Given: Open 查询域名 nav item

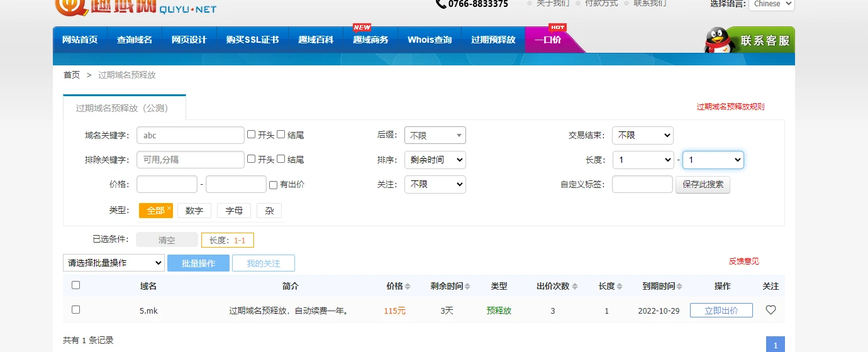Looking at the screenshot, I should pos(135,40).
